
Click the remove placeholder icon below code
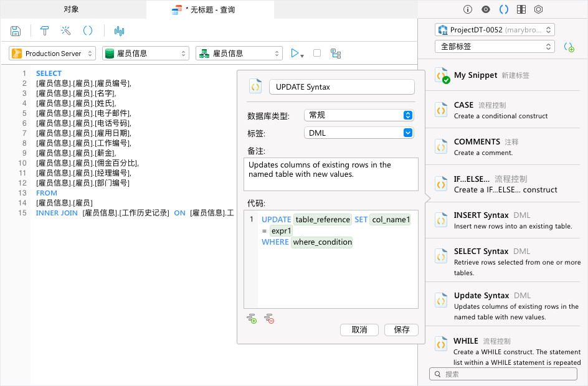coord(269,319)
